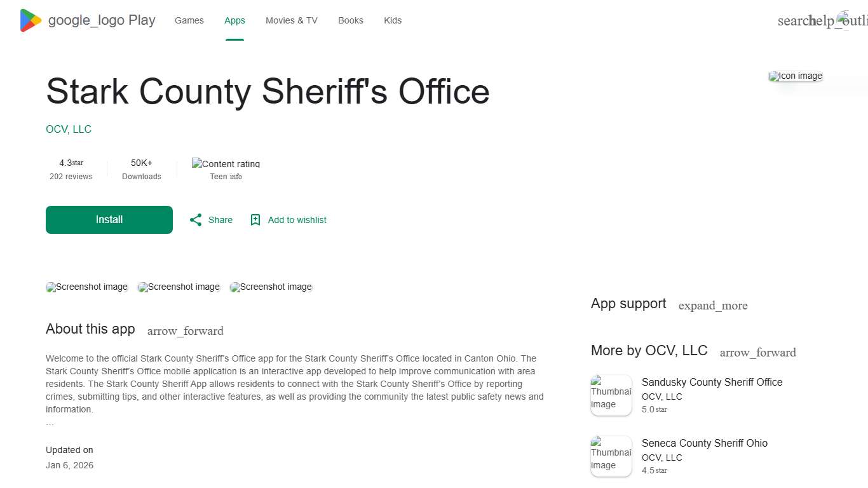
Task: Open the Movies & TV section
Action: [291, 20]
